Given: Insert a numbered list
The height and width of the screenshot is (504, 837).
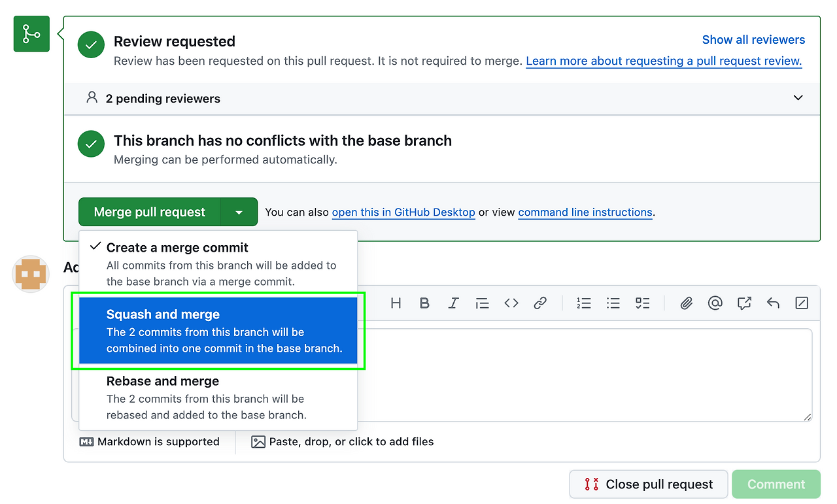Looking at the screenshot, I should 584,303.
